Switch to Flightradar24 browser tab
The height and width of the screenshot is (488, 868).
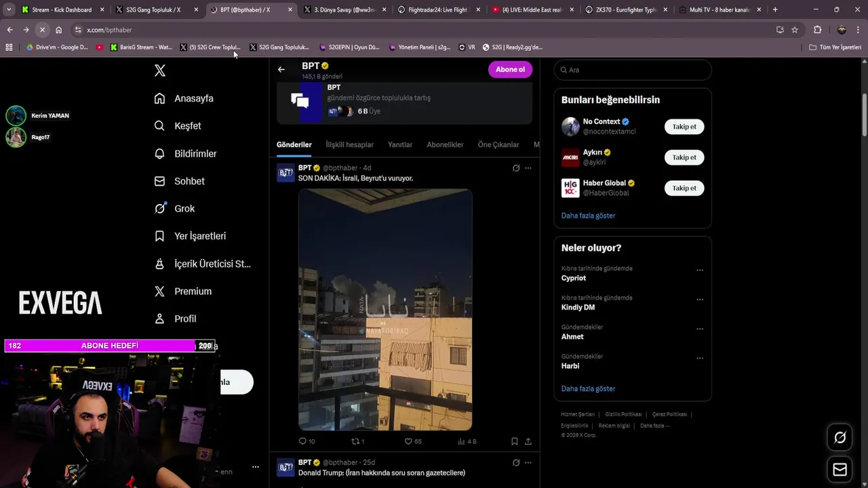[x=439, y=9]
